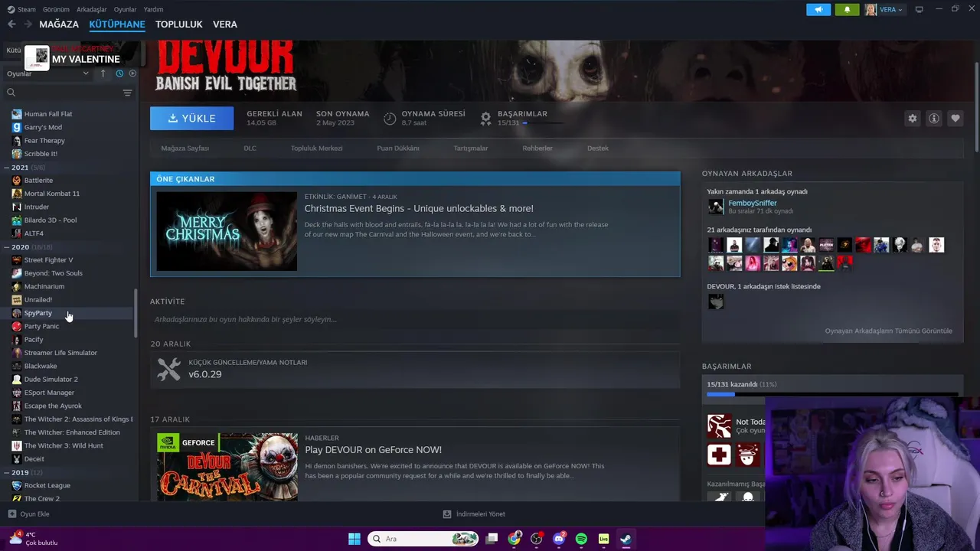This screenshot has width=980, height=551.
Task: Switch to the MAĞAZA tab
Action: click(59, 24)
